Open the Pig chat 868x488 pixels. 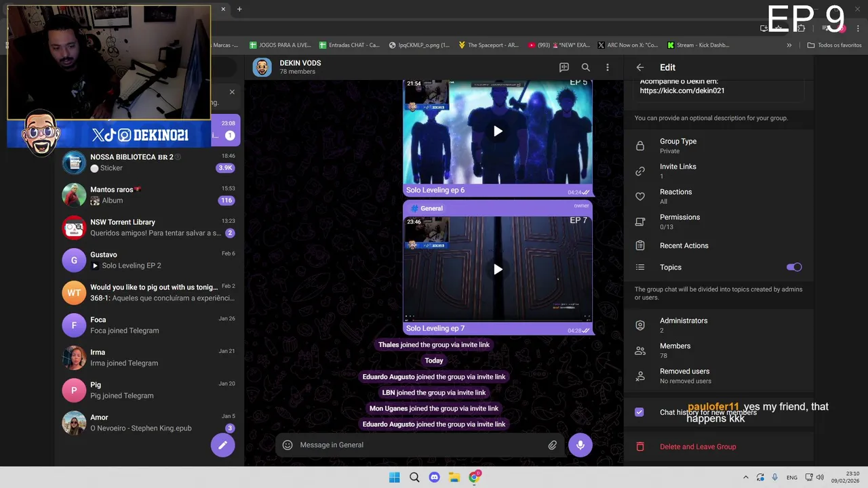pyautogui.click(x=149, y=390)
